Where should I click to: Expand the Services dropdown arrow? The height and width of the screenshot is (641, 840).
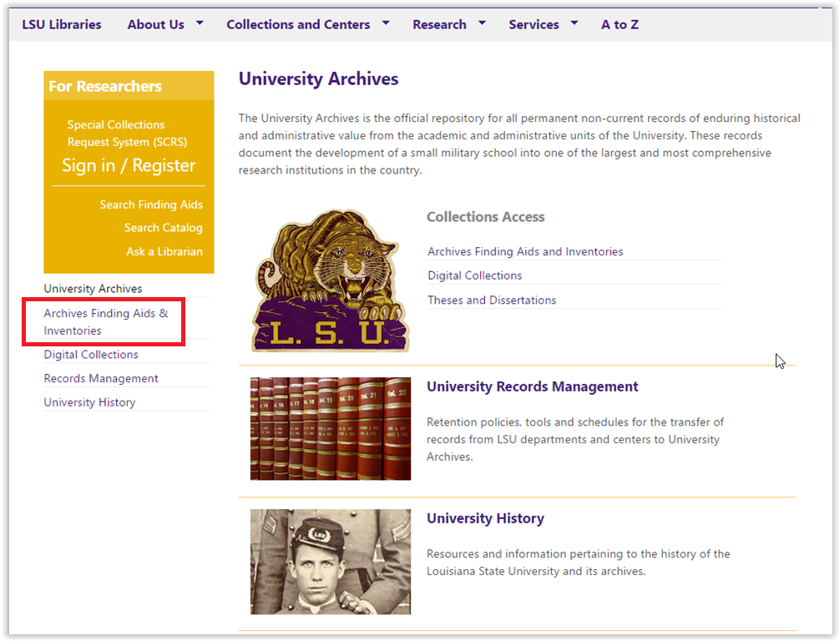pos(574,23)
